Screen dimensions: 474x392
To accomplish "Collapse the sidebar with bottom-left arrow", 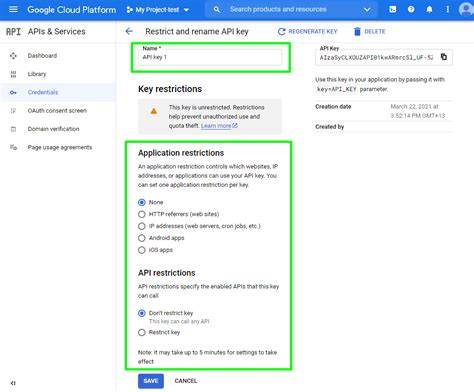I will click(x=13, y=383).
